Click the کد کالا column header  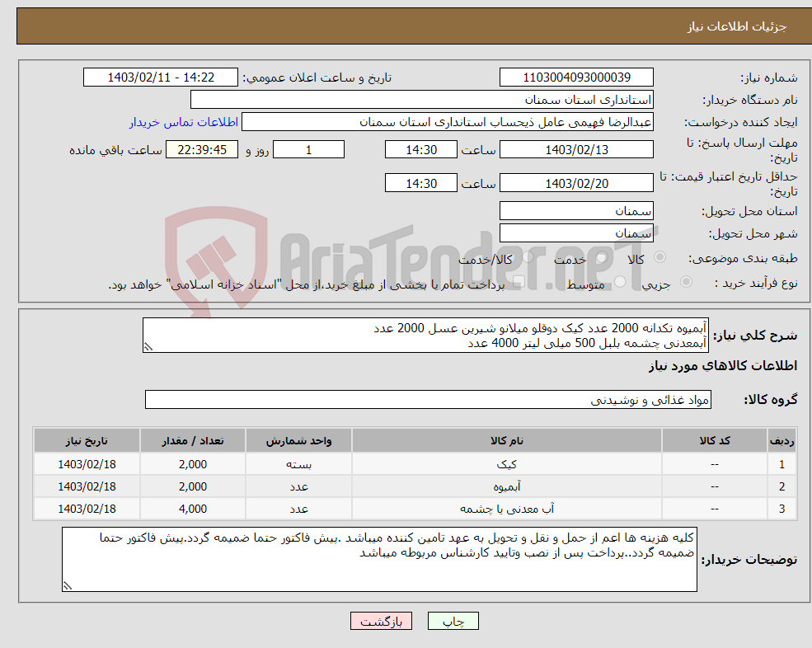point(715,441)
